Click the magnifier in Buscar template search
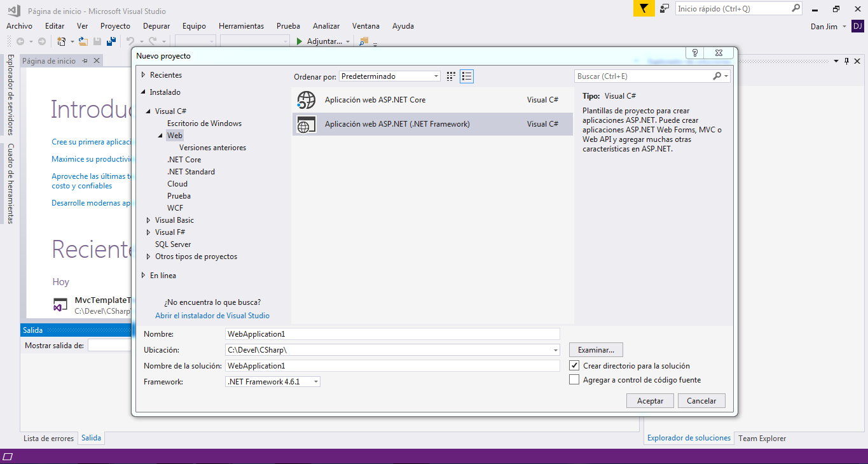This screenshot has width=868, height=464. pyautogui.click(x=717, y=76)
